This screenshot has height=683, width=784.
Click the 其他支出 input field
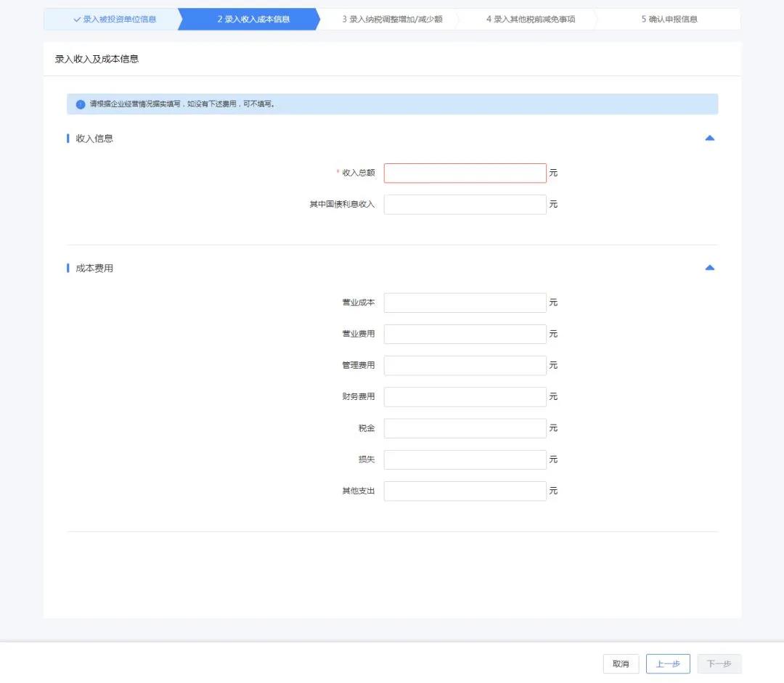click(465, 491)
